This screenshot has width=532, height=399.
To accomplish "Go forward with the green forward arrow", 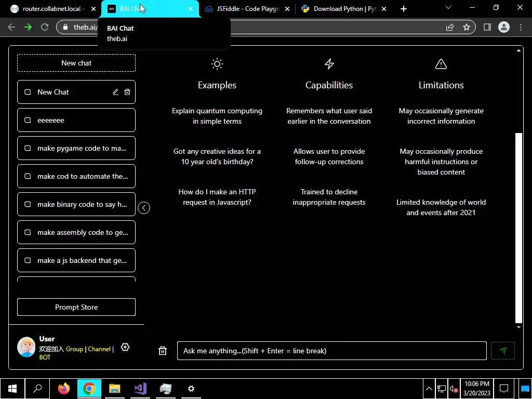I will (28, 27).
